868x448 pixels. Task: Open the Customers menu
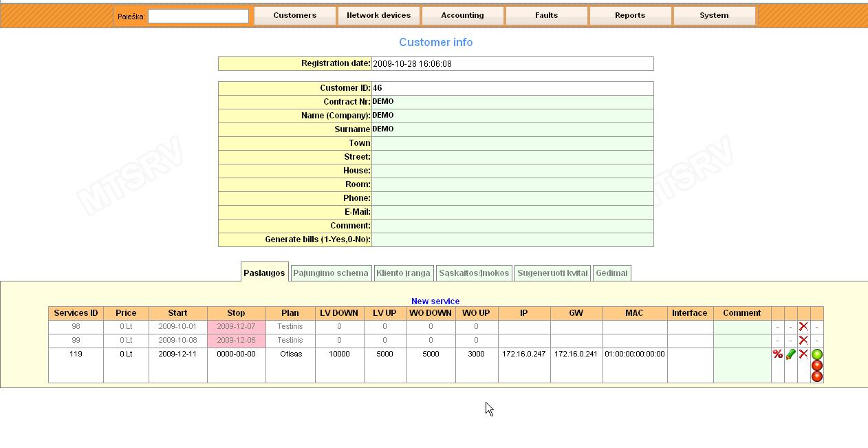pos(294,15)
